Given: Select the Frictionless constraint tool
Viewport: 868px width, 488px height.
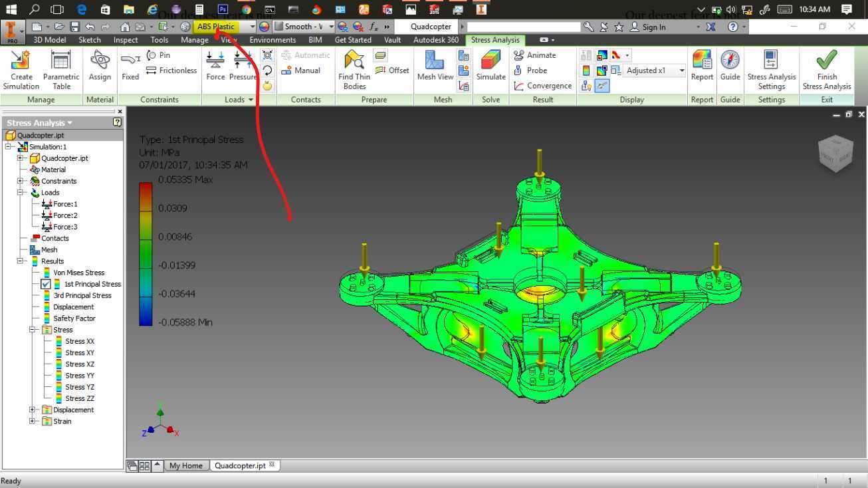Looking at the screenshot, I should [171, 70].
